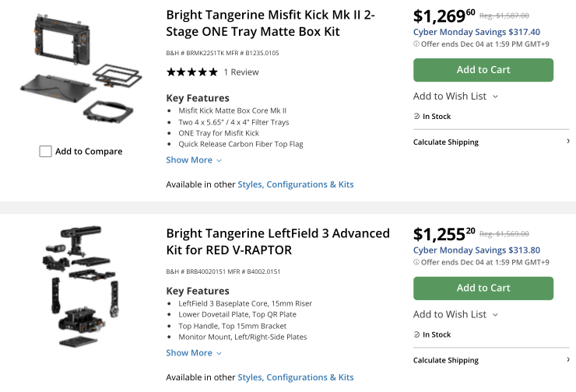Open Calculate Shipping arrow for LeftField 3 kit

point(568,360)
